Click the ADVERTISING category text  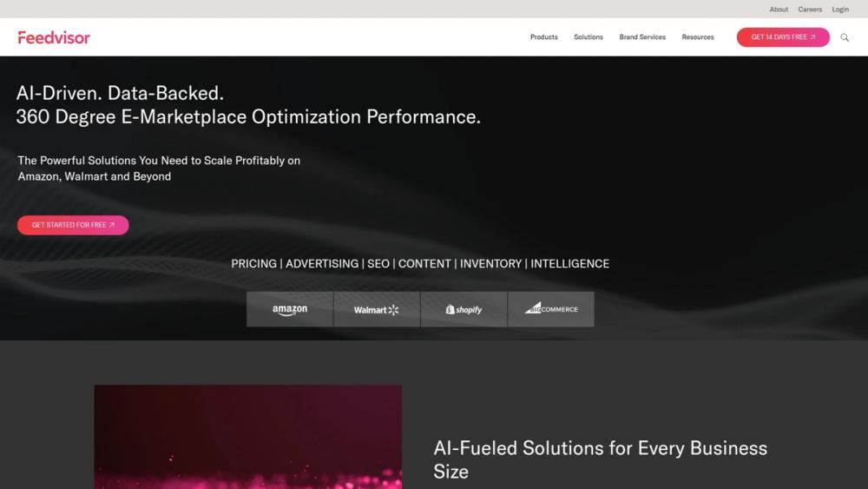(x=322, y=263)
